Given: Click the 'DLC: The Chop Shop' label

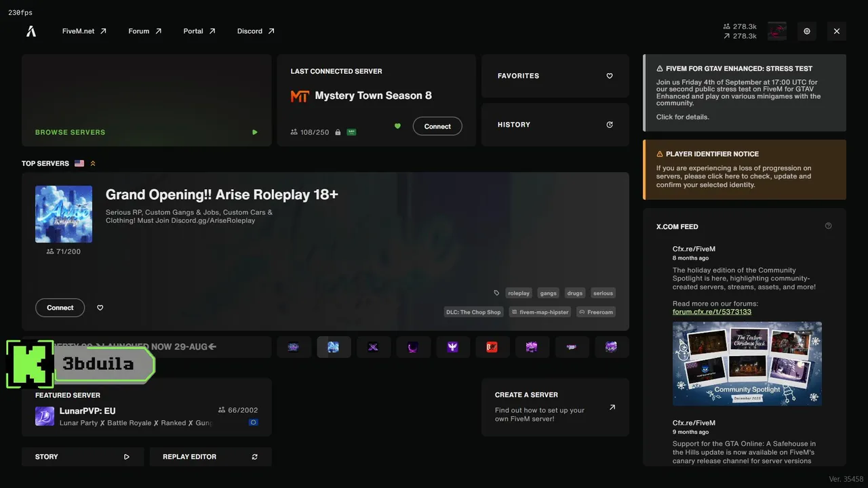Looking at the screenshot, I should [x=473, y=312].
